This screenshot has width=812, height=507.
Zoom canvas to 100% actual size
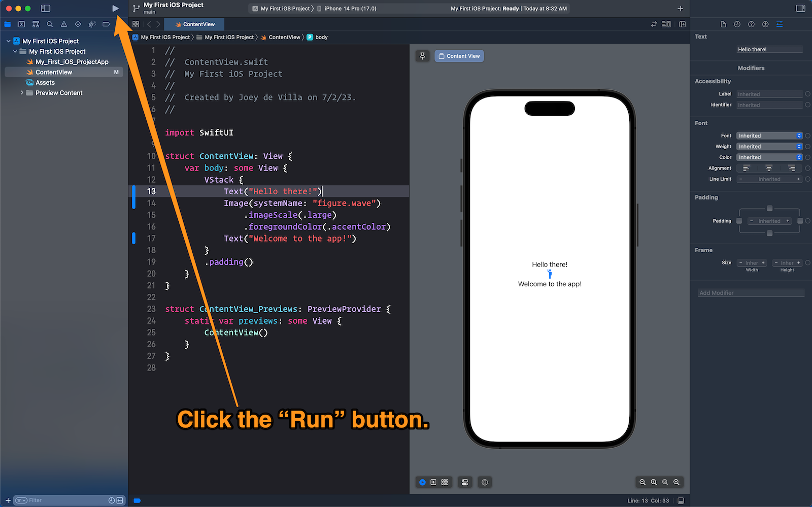click(x=654, y=482)
